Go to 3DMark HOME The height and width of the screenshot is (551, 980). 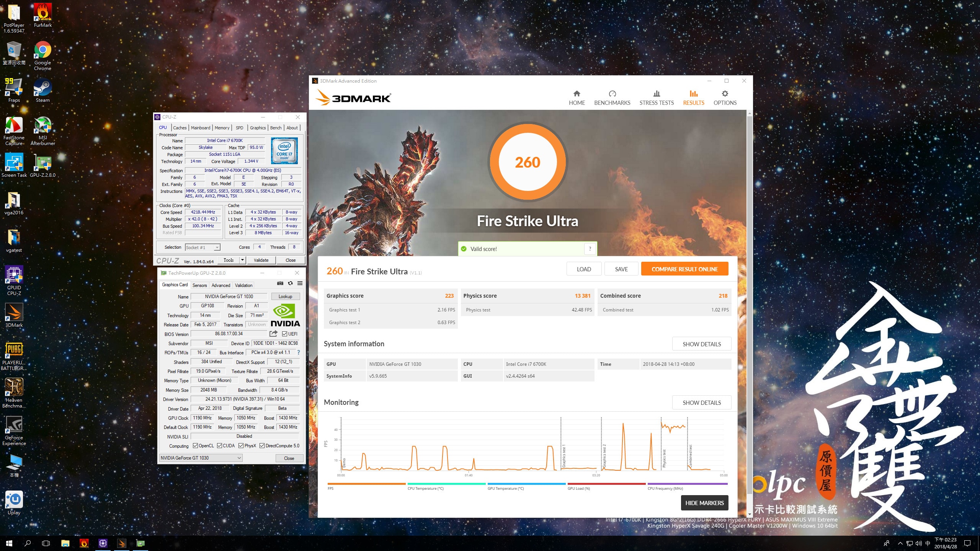point(577,98)
